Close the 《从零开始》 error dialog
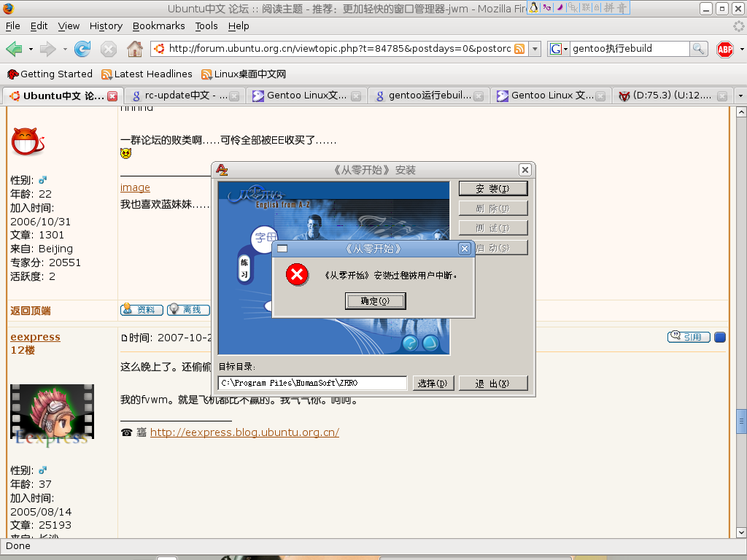747x560 pixels. [x=465, y=249]
